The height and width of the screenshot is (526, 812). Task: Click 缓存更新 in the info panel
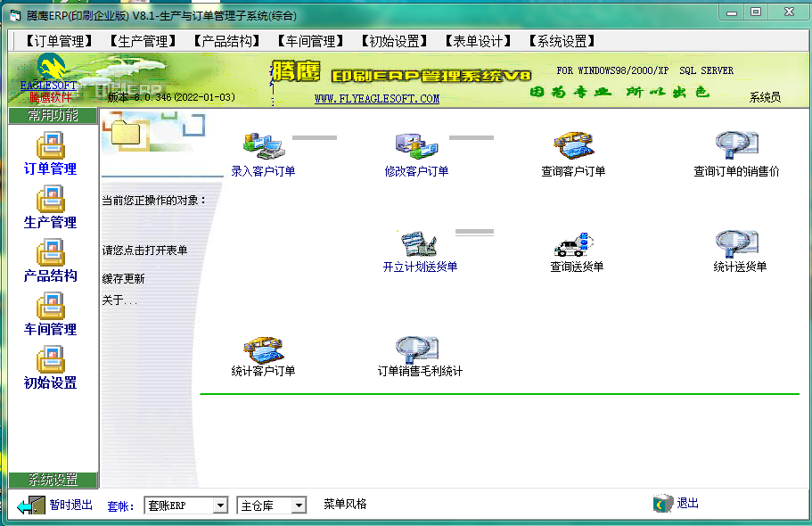coord(123,279)
